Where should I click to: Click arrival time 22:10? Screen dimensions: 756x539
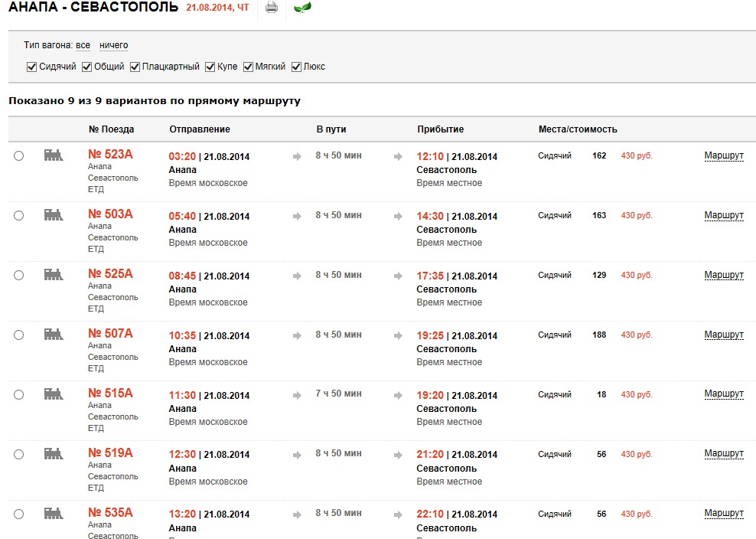click(x=430, y=514)
